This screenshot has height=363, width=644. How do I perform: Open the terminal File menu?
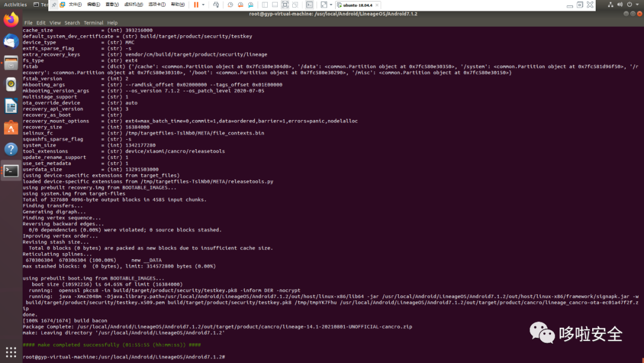tap(29, 23)
